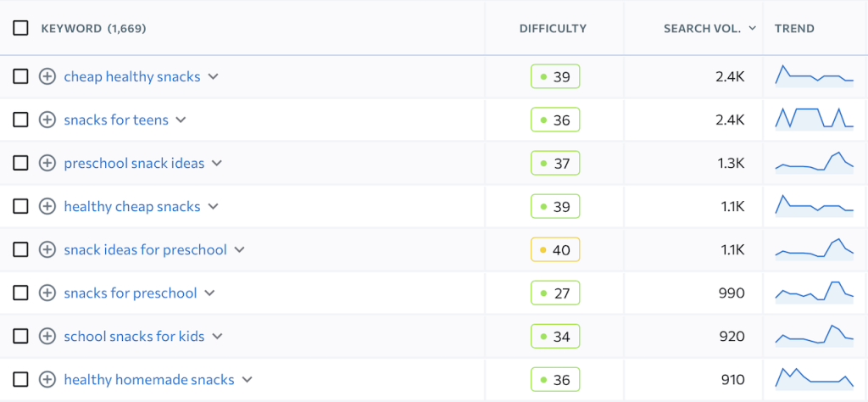The width and height of the screenshot is (868, 402).
Task: Click the trend sparkline for snacks for teens
Action: coord(814,118)
